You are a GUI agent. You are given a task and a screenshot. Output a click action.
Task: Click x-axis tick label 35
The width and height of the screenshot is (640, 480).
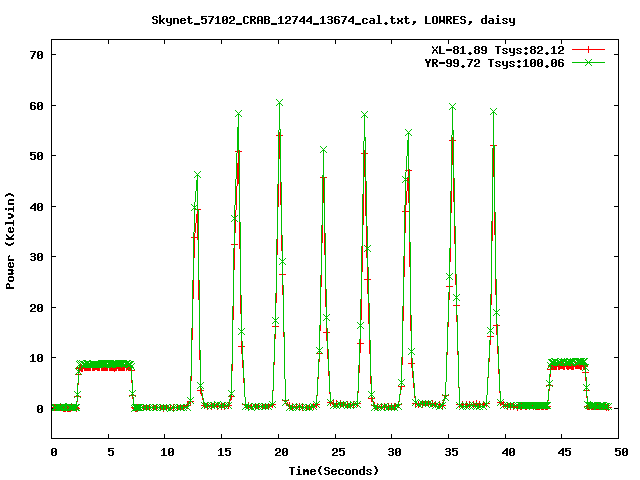pyautogui.click(x=451, y=452)
